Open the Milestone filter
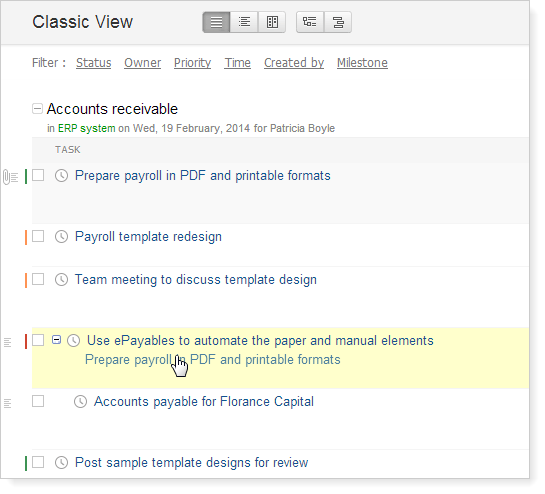545x494 pixels. 362,63
